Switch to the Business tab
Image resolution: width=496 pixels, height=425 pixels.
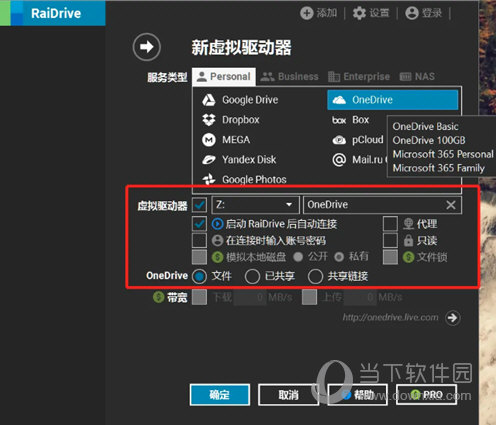click(x=289, y=77)
